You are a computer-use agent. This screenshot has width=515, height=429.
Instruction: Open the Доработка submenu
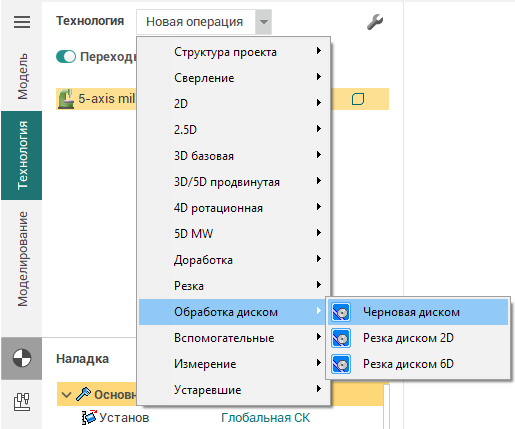tap(235, 260)
